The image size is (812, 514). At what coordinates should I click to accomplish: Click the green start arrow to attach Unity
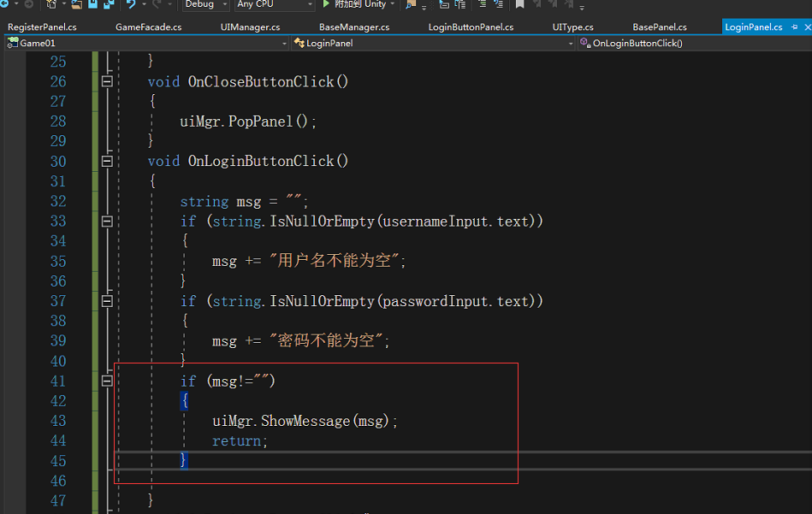(x=326, y=4)
